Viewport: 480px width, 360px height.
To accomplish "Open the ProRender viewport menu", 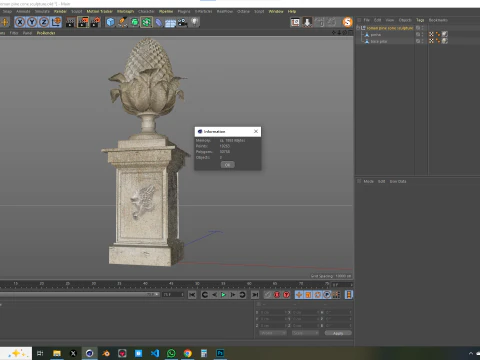I will [x=46, y=33].
